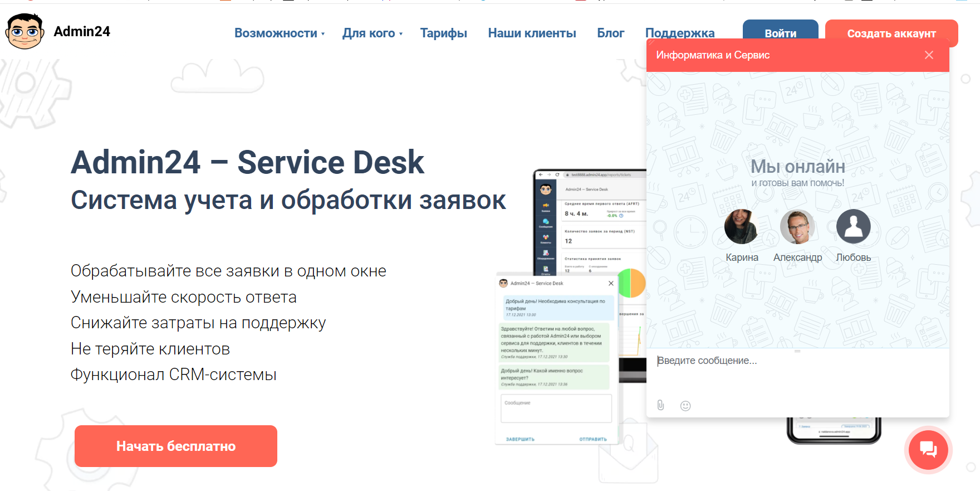This screenshot has height=491, width=980.
Task: Click the Информатика и Сервис chat title
Action: (x=713, y=55)
